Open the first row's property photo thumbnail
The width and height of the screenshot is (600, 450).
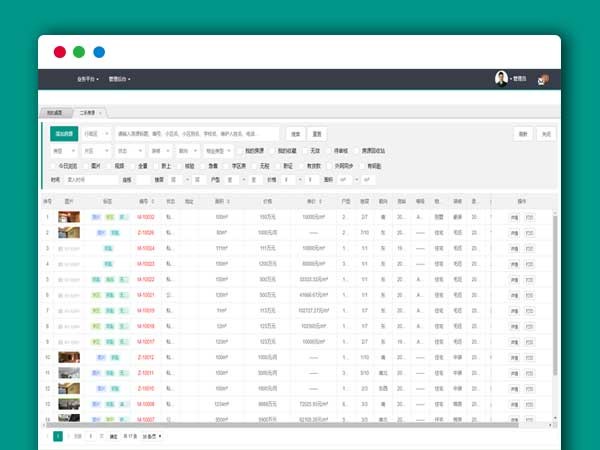[69, 216]
